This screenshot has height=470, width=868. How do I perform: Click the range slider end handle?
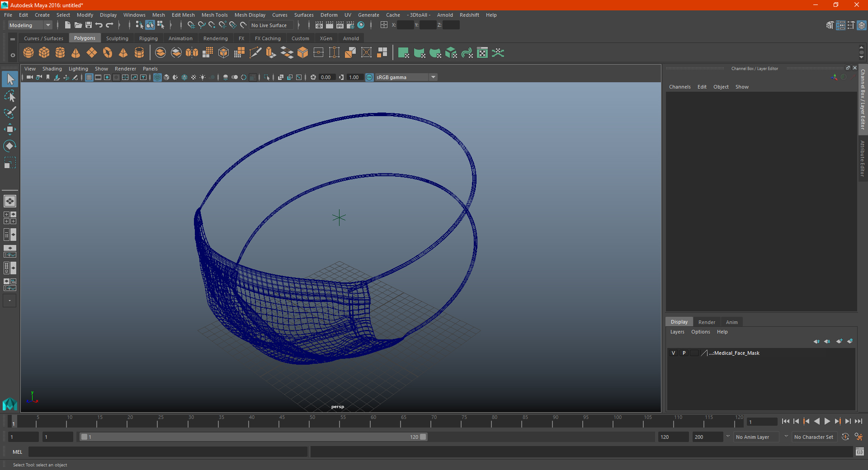(x=423, y=437)
